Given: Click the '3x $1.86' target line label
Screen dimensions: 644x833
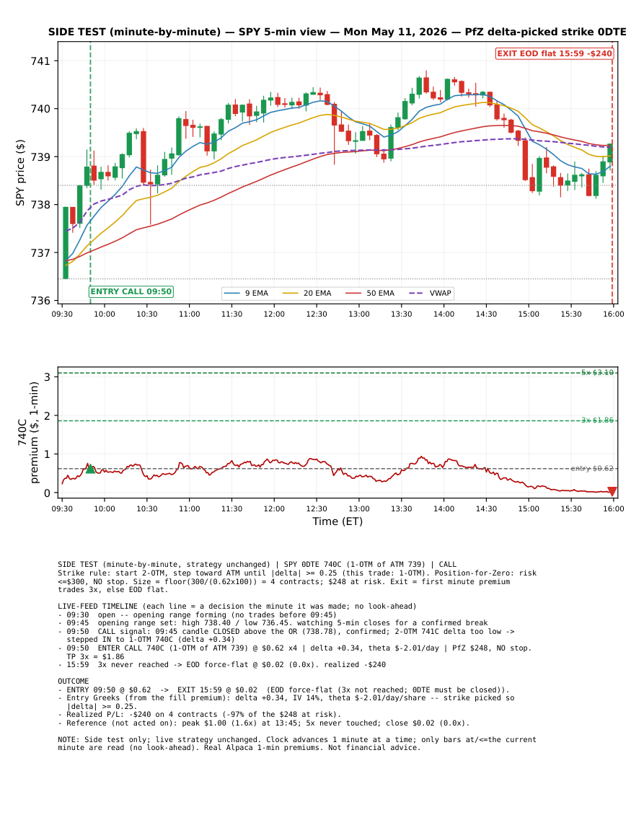Looking at the screenshot, I should [597, 420].
